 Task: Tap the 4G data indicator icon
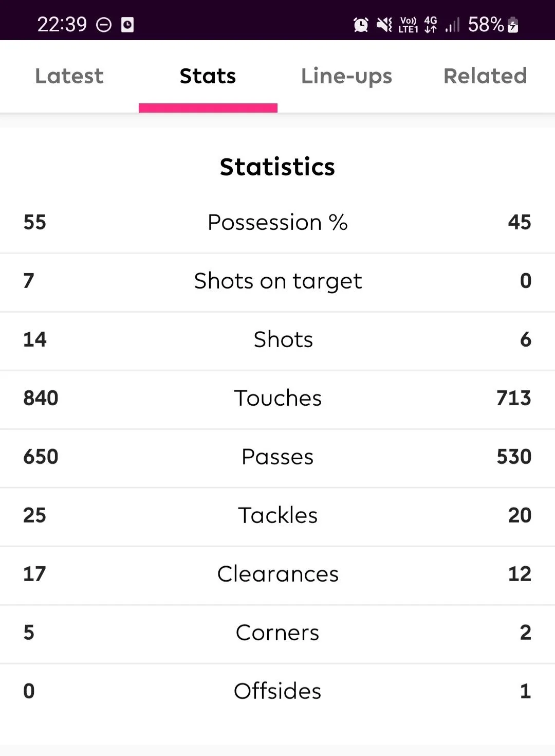pyautogui.click(x=431, y=24)
